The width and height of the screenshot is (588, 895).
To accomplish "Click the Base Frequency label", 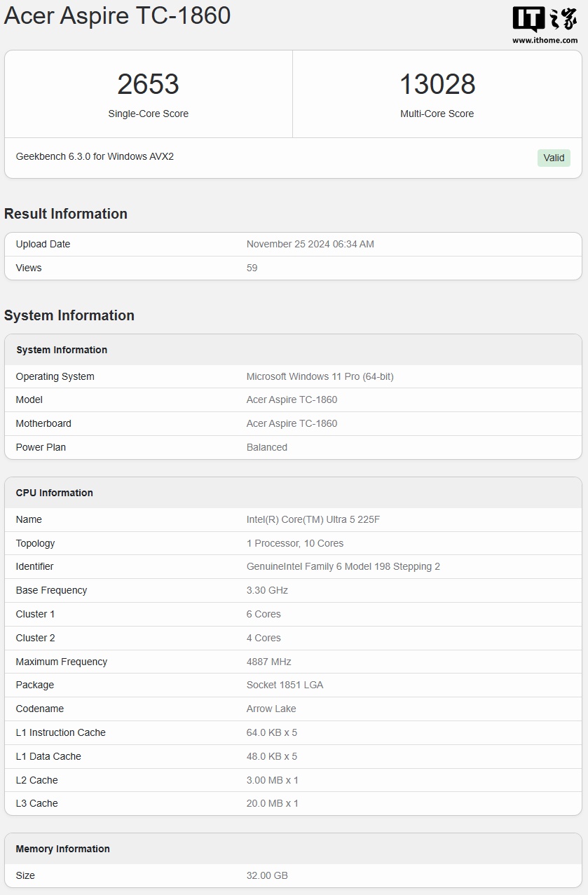I will [51, 590].
